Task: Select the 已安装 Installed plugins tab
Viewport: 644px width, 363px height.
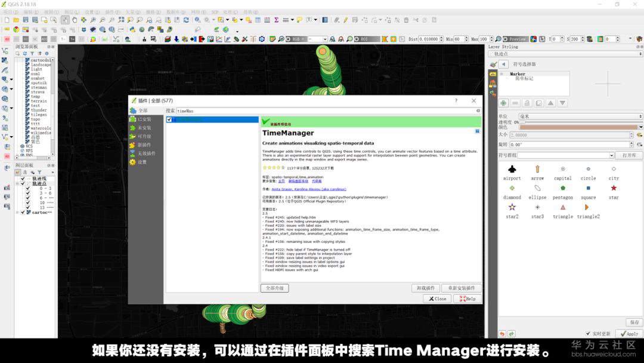Action: click(x=146, y=119)
